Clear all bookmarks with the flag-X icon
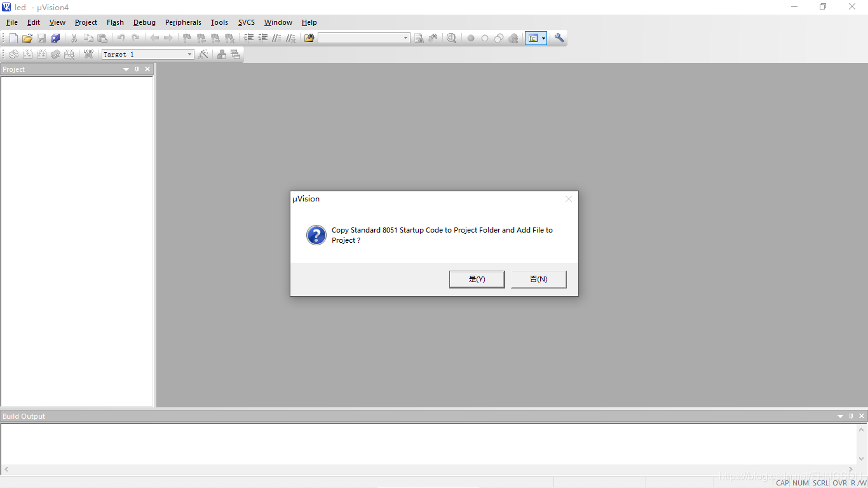Screen dimensions: 868x488 pos(229,38)
